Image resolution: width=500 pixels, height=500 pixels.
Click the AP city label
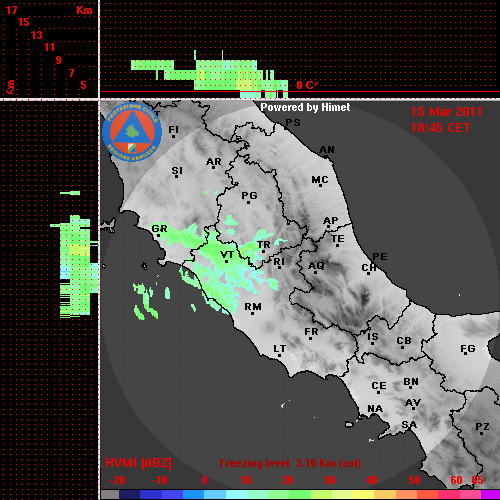330,221
